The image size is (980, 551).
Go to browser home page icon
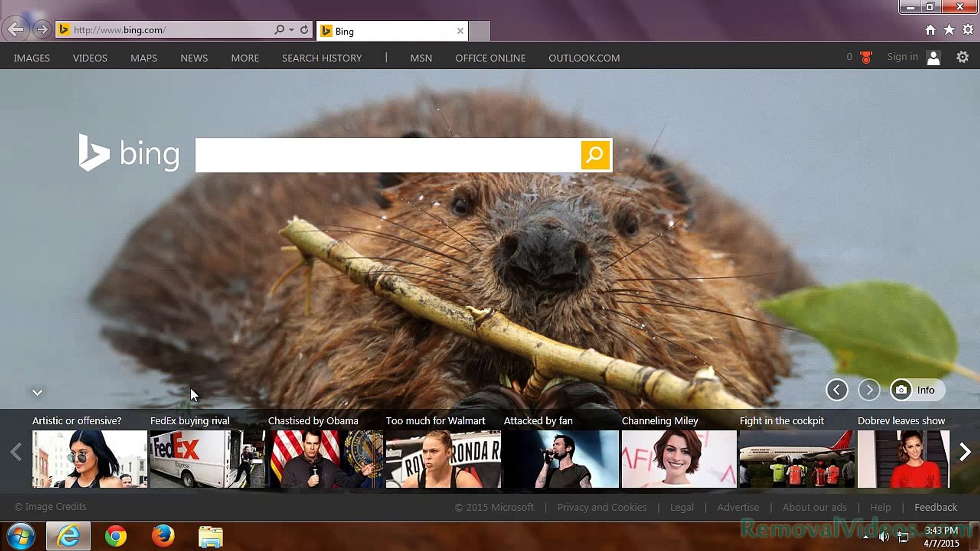930,30
